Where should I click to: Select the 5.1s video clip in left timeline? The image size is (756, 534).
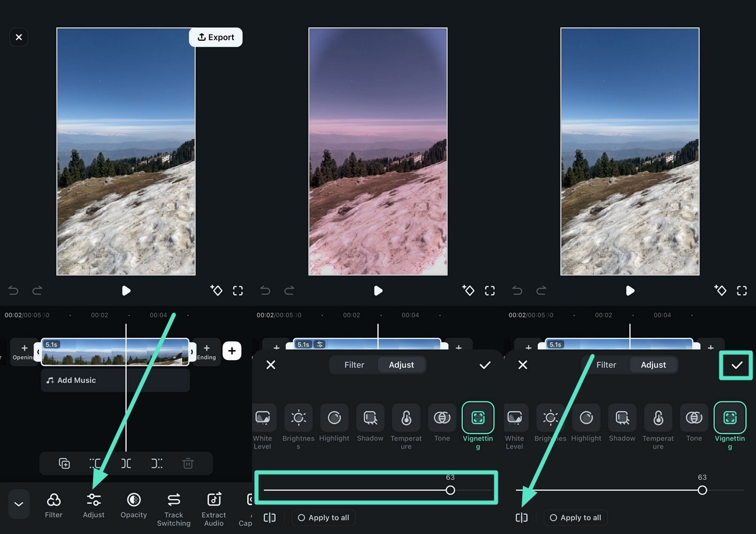[115, 352]
